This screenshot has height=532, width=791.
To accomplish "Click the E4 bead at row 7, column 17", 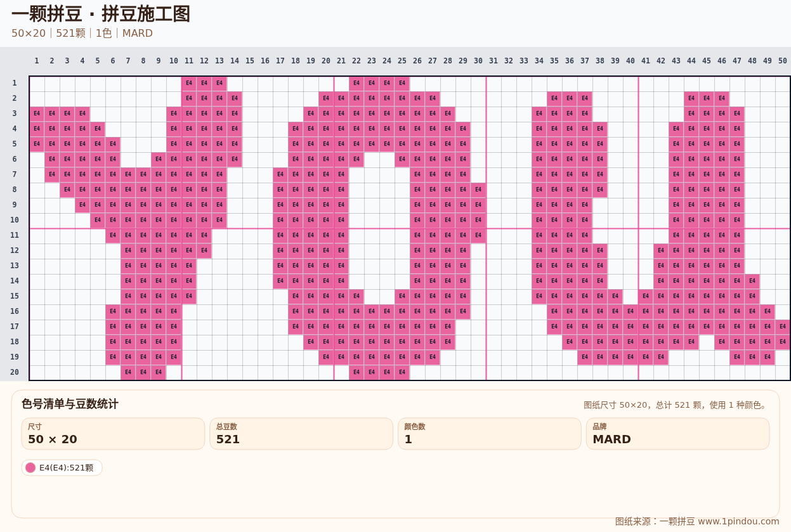I will [x=280, y=174].
